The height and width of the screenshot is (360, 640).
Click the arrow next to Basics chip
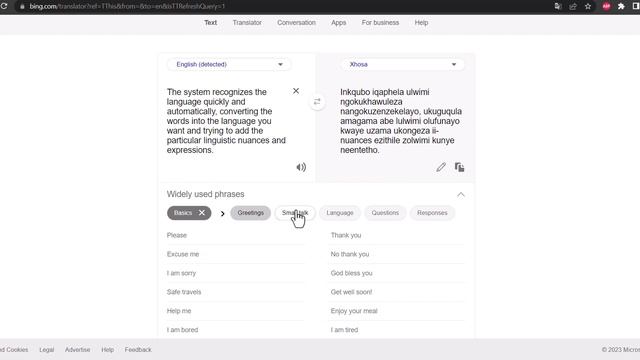222,213
